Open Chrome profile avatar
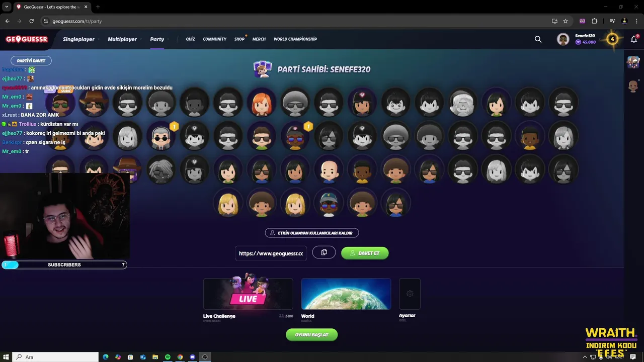Image resolution: width=644 pixels, height=362 pixels. coord(624,21)
